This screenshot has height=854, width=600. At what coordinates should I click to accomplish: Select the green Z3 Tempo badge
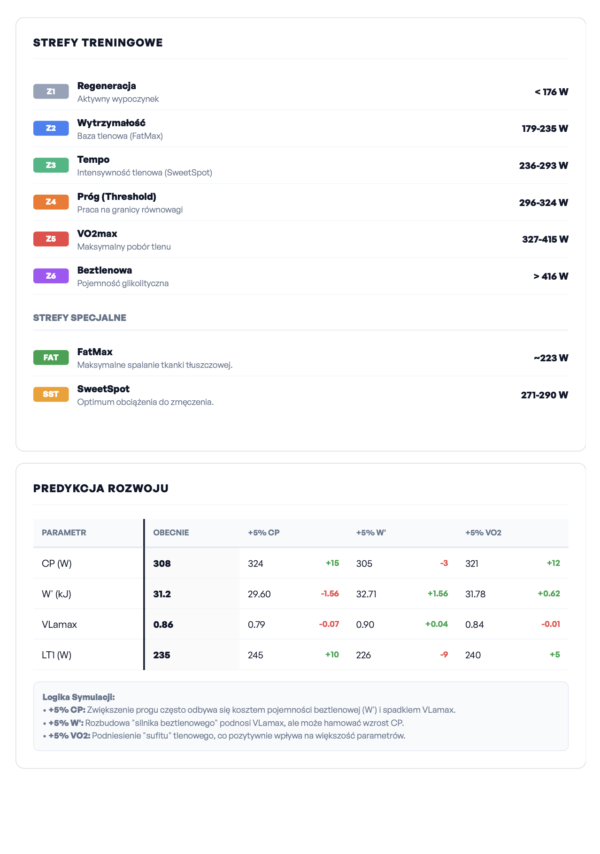pyautogui.click(x=50, y=165)
